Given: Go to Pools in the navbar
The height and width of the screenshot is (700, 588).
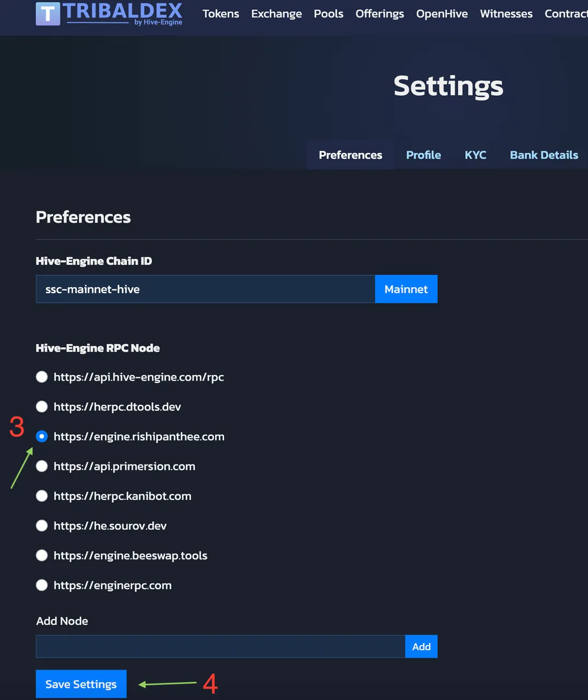Looking at the screenshot, I should (329, 14).
